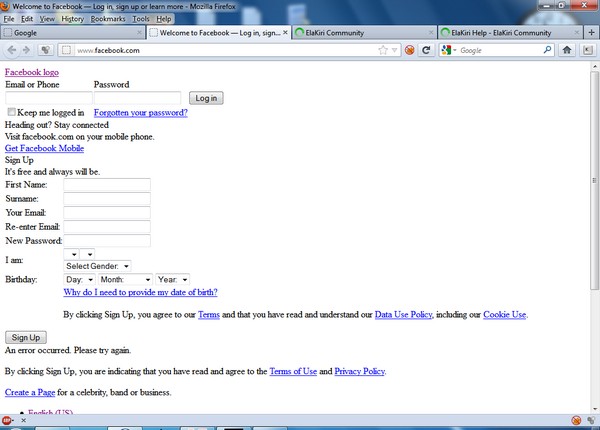Click the toolbar icon beside the Forward arrow

(x=45, y=50)
